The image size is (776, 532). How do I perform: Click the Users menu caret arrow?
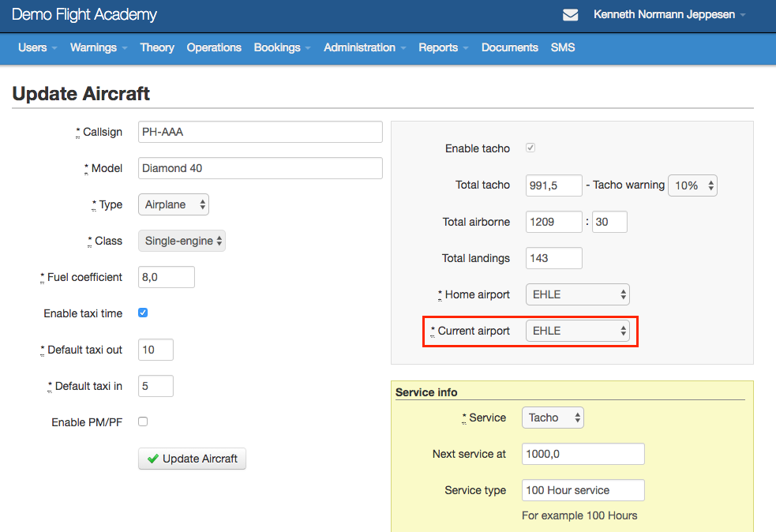[54, 48]
